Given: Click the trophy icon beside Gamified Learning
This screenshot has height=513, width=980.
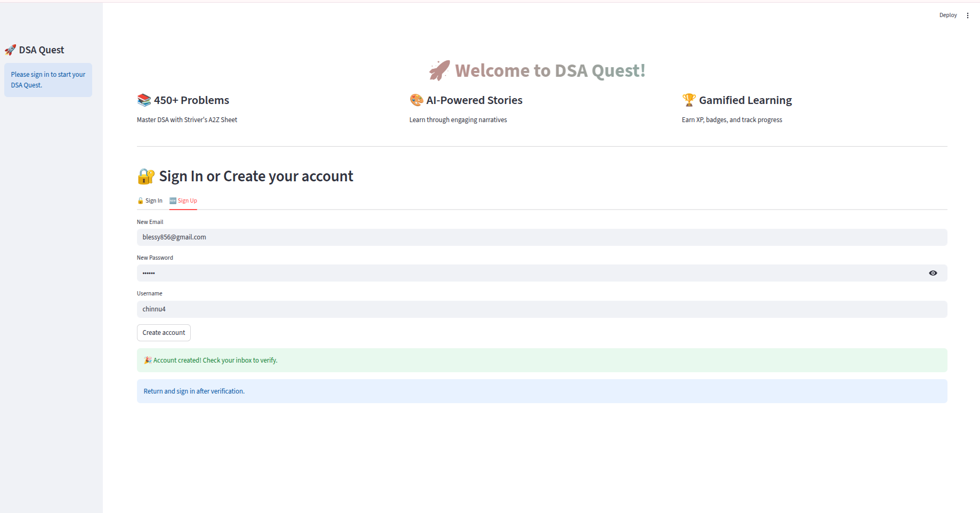Looking at the screenshot, I should 689,100.
